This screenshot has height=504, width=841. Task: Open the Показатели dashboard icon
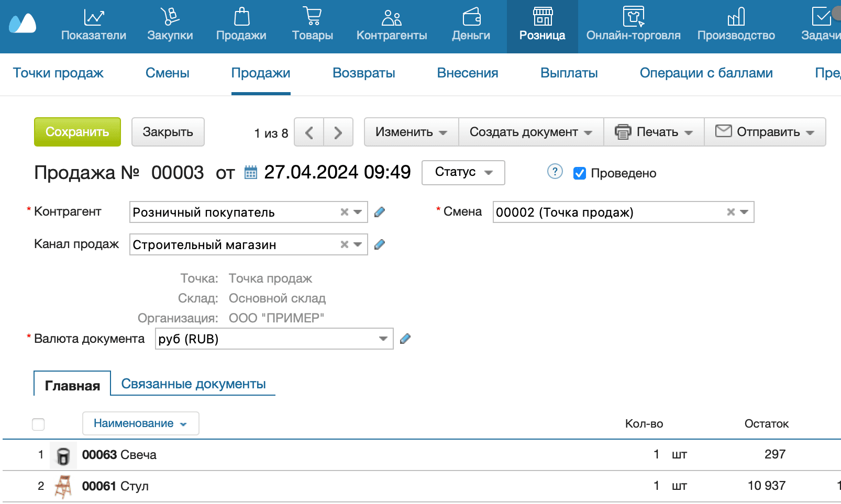point(94,17)
